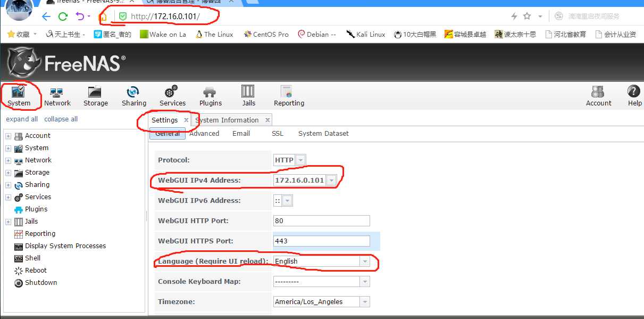Open Display System Processes in sidebar
644x319 pixels.
tap(65, 246)
